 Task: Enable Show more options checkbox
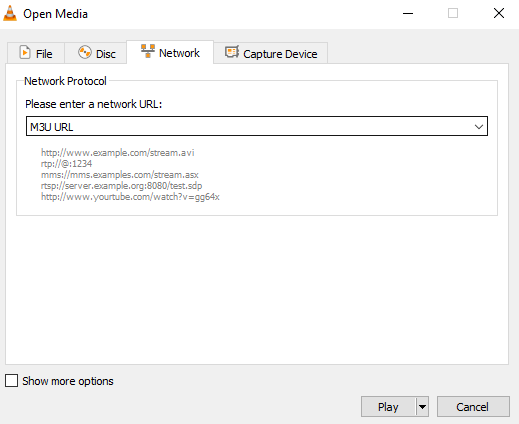point(12,380)
